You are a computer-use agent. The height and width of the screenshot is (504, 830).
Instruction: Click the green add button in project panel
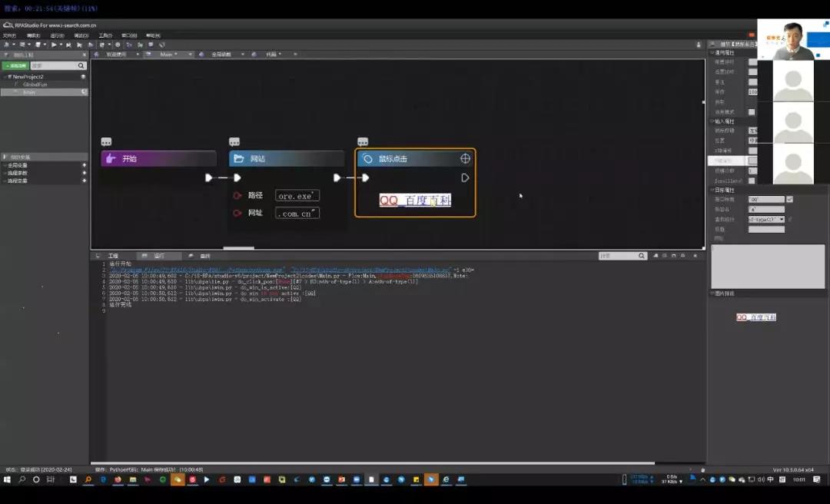[15, 66]
